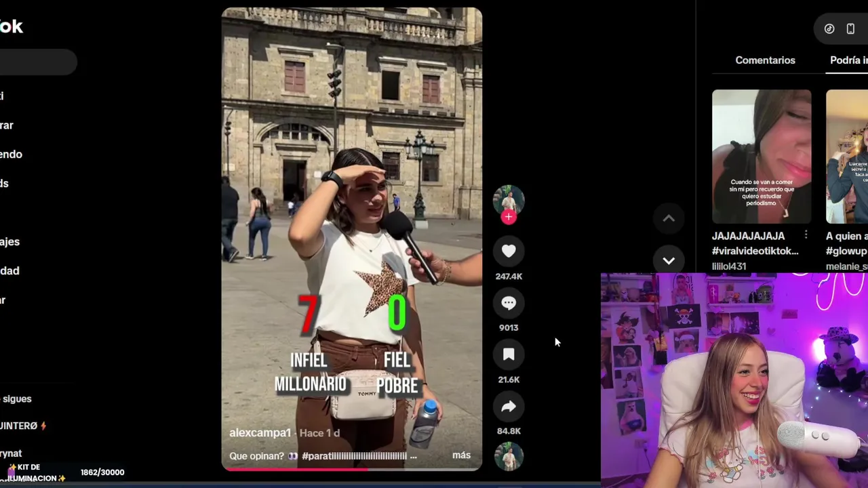
Task: Open the #glowup suggested video thumbnail
Action: point(847,157)
